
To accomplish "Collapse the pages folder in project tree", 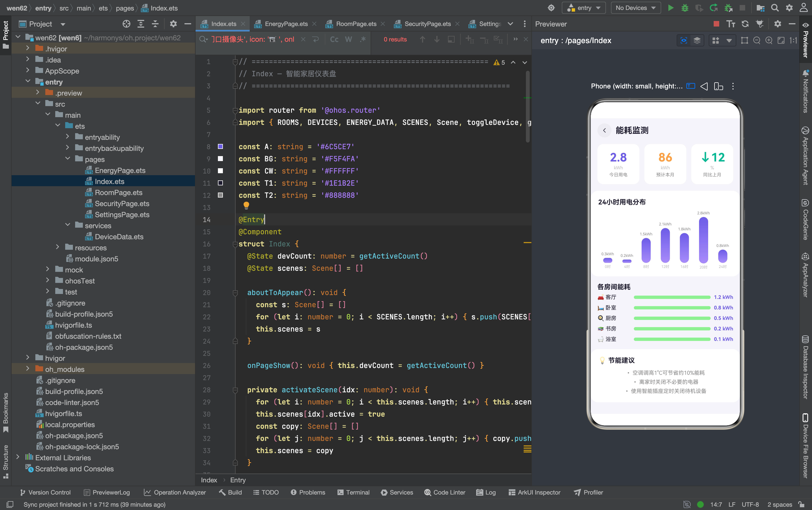I will click(x=68, y=159).
